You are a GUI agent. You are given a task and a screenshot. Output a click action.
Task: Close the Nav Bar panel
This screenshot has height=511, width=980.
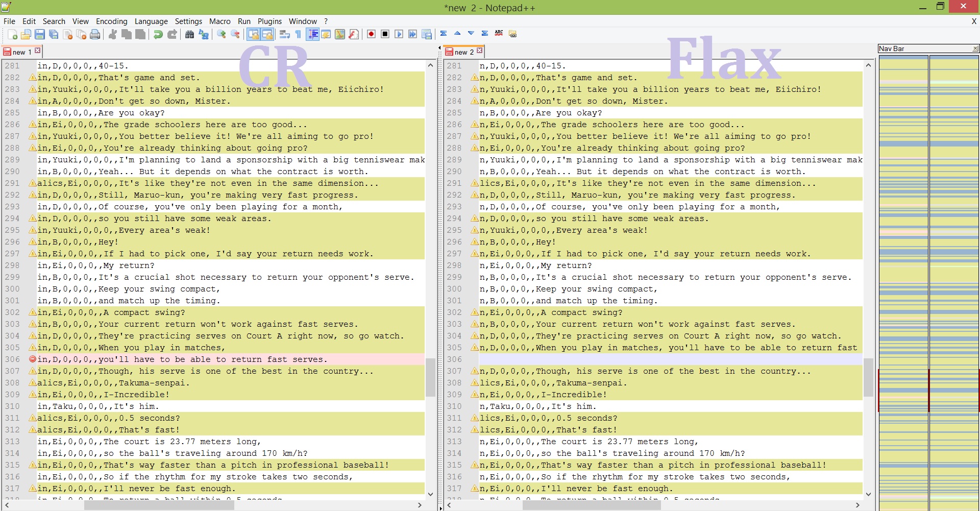point(975,48)
